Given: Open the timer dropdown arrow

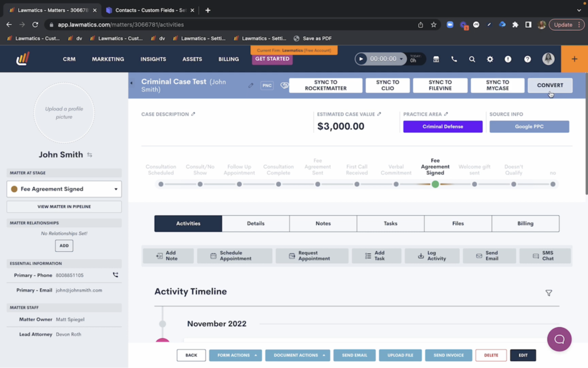Looking at the screenshot, I should coord(401,59).
